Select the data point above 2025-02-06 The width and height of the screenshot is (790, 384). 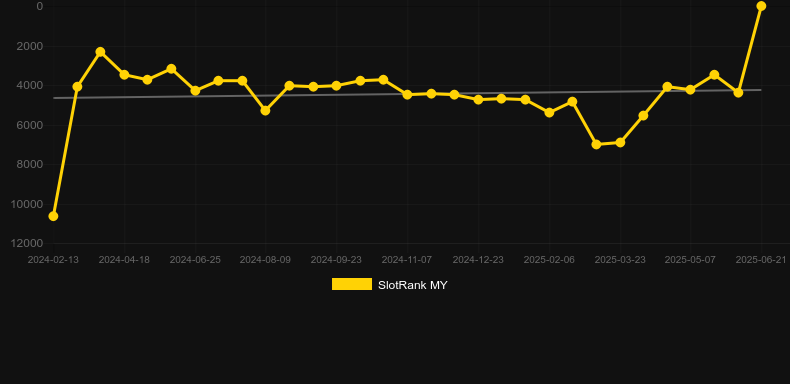pos(549,112)
